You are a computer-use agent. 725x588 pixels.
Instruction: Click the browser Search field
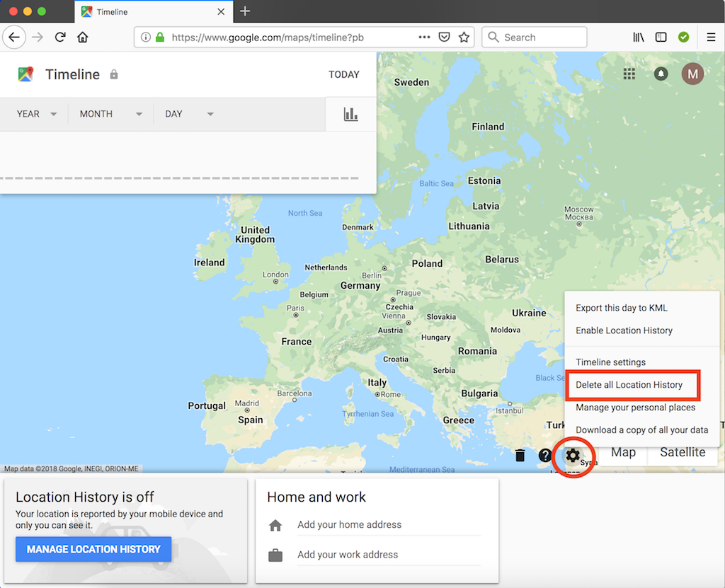click(x=535, y=38)
